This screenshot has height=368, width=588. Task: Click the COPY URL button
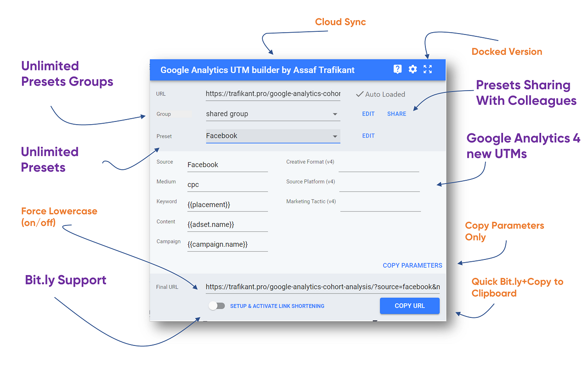(x=409, y=305)
